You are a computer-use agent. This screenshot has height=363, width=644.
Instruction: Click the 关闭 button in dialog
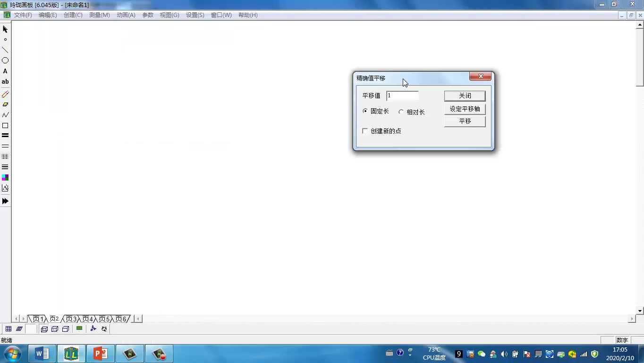tap(465, 95)
